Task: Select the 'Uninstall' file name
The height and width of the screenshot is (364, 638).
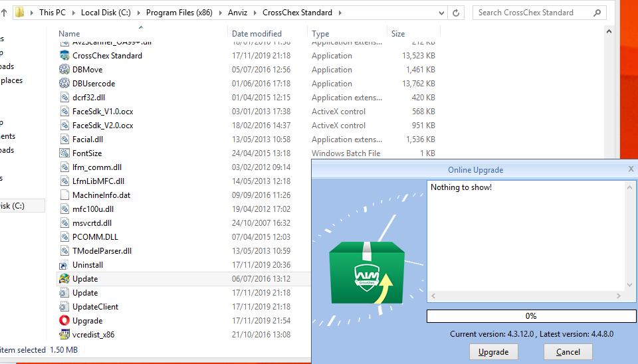Action: (88, 265)
